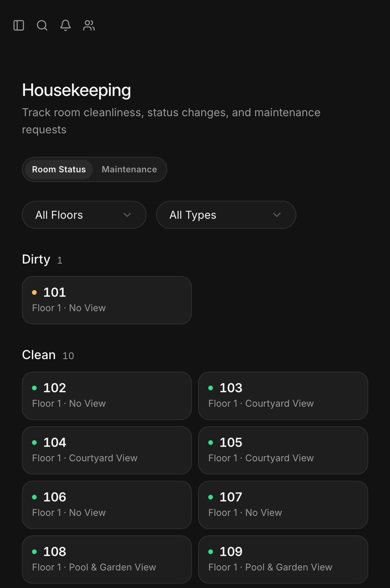390x588 pixels.
Task: Open notifications bell icon
Action: [x=66, y=25]
